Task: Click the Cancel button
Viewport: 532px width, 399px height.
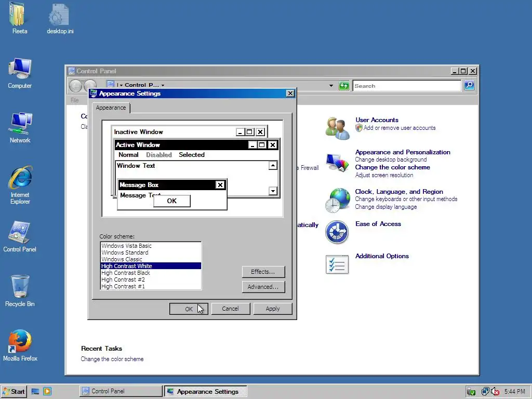Action: pyautogui.click(x=230, y=309)
